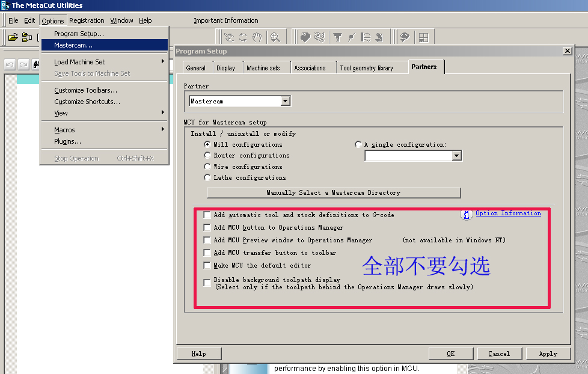Viewport: 588px width, 374px height.
Task: Expand the View submenu
Action: point(104,113)
